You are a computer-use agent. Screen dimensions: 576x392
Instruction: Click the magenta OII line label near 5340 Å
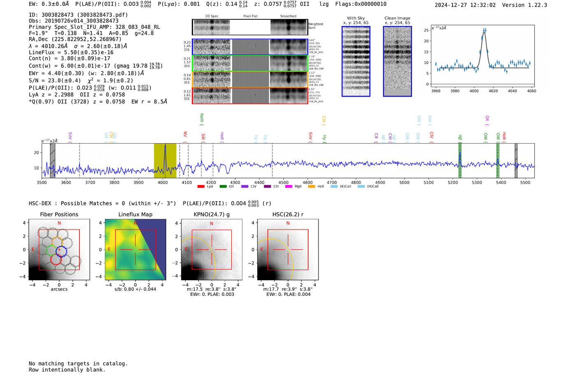pyautogui.click(x=487, y=121)
